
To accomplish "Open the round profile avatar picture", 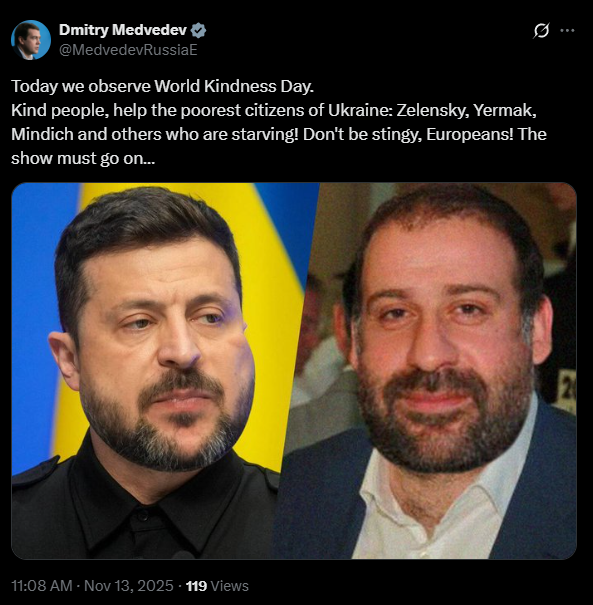I will coord(31,40).
